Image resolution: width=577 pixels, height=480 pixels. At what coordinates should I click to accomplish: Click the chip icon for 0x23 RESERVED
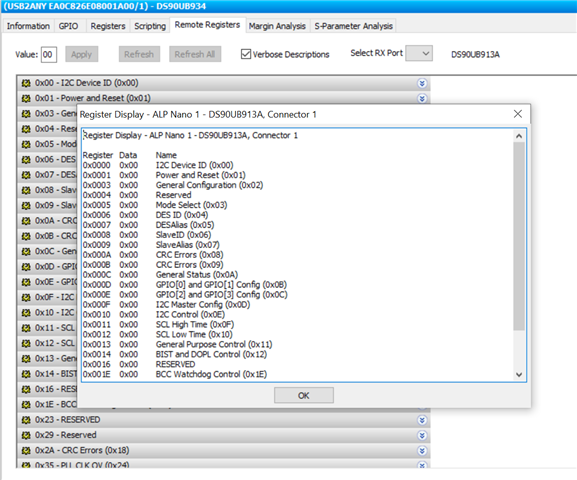tap(26, 420)
